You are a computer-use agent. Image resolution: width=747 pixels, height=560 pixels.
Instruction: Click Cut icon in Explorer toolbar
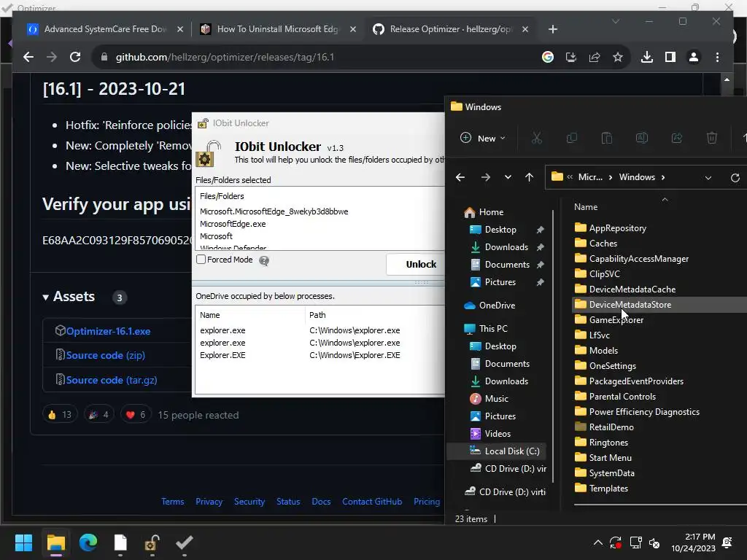[537, 138]
